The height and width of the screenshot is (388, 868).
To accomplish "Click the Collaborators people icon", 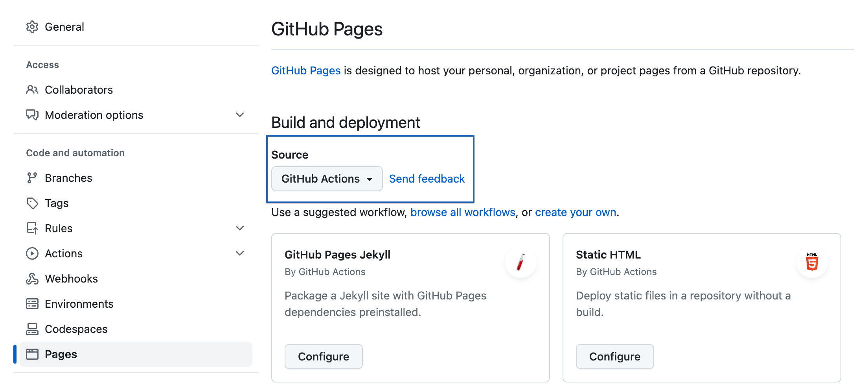I will [x=32, y=90].
